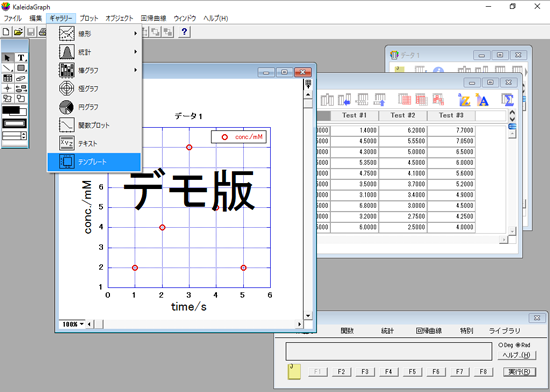Open the プロット menu
The image size is (550, 392).
88,18
